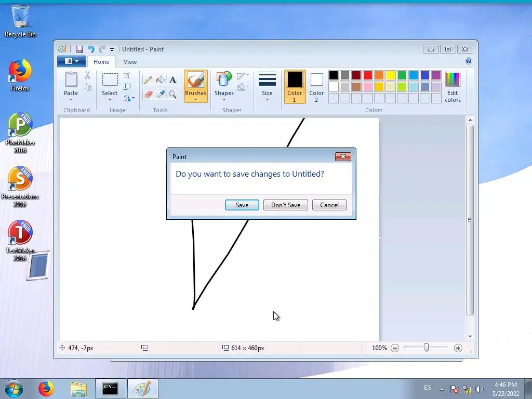Click Don't Save in the dialog

point(286,205)
